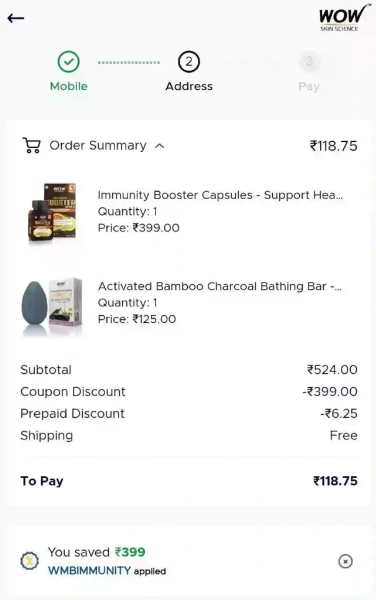
Task: Tap the ₹118.75 order summary total
Action: (334, 146)
